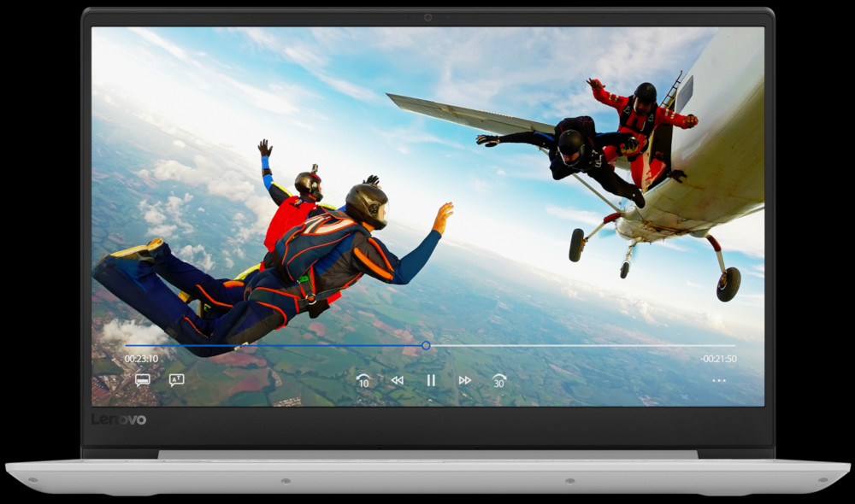
Task: Click the Lenovo logo on bezel
Action: 118,419
